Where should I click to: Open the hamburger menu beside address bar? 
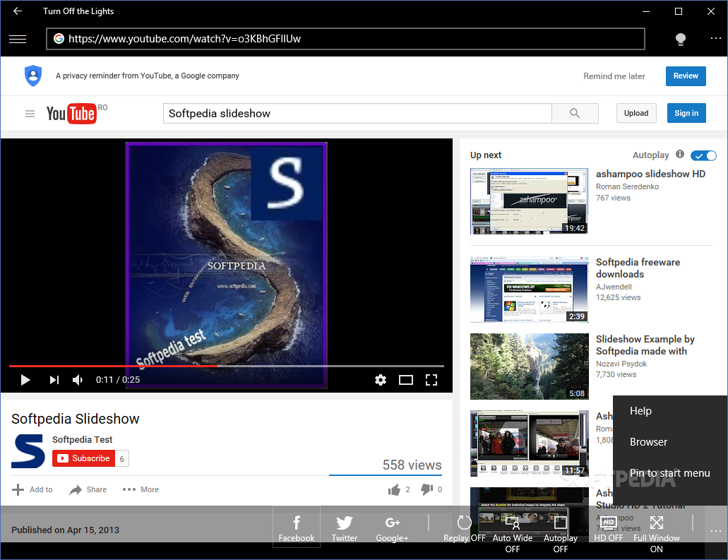[x=18, y=39]
